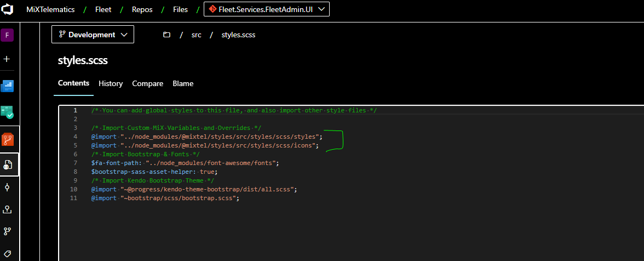Click the plus icon in the sidebar
This screenshot has width=644, height=261.
pyautogui.click(x=7, y=59)
